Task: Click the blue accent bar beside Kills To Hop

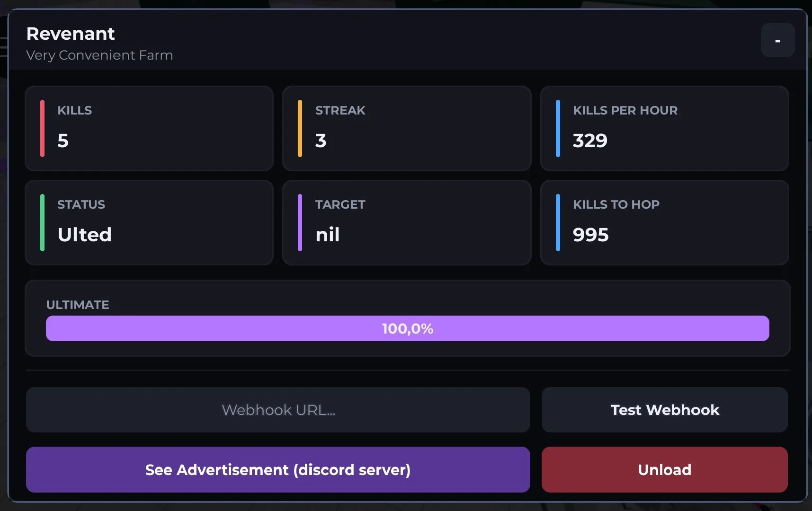Action: [558, 222]
